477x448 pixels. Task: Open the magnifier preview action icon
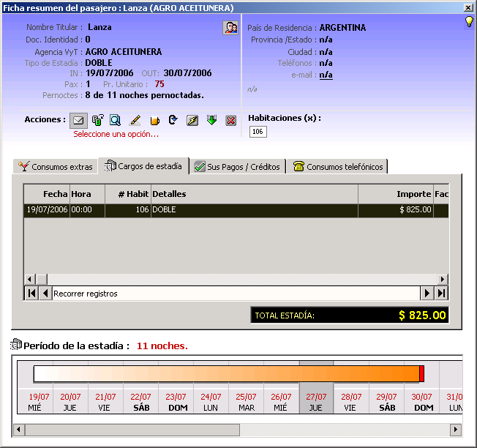click(116, 120)
